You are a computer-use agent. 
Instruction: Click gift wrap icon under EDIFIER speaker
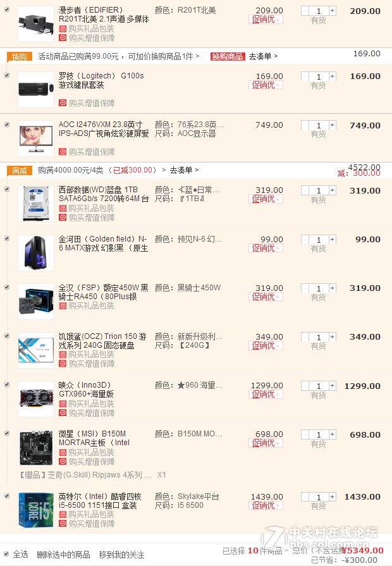tap(63, 29)
